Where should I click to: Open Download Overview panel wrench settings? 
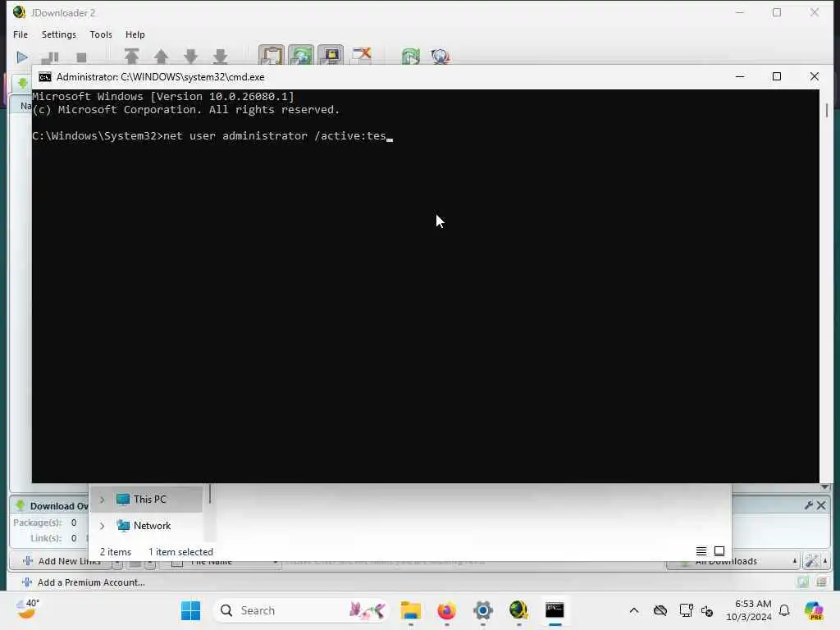pyautogui.click(x=808, y=505)
